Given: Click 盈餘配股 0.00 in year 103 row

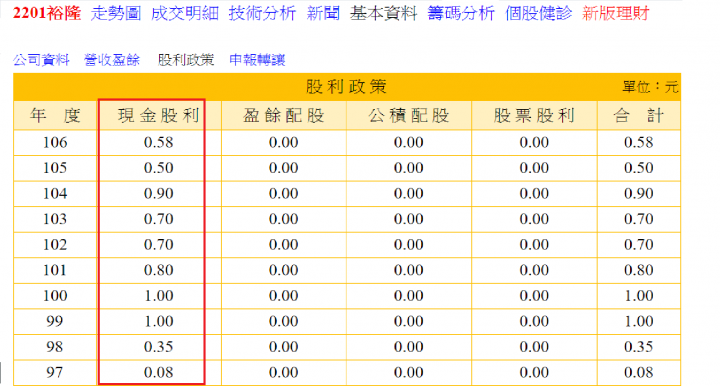Looking at the screenshot, I should pyautogui.click(x=284, y=219).
